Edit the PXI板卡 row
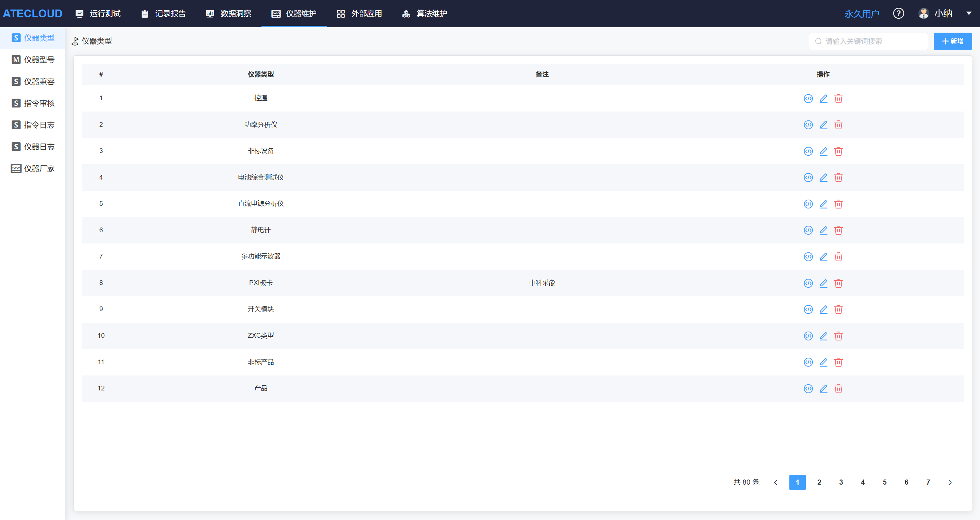This screenshot has width=980, height=520. tap(823, 283)
